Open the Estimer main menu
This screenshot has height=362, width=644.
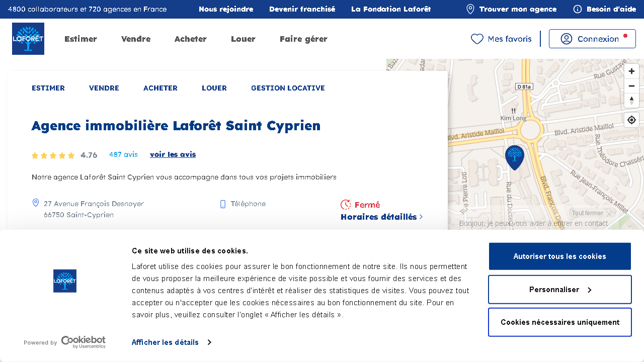click(x=80, y=39)
